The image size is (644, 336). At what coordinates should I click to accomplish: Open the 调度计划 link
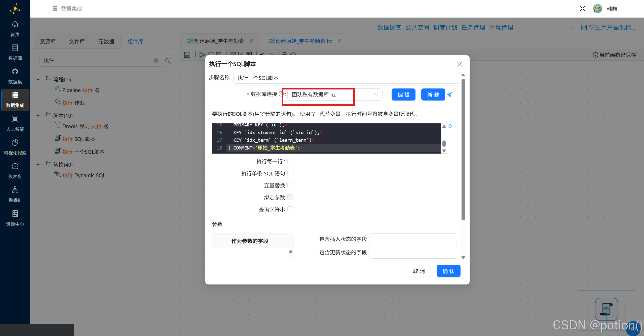pos(445,27)
